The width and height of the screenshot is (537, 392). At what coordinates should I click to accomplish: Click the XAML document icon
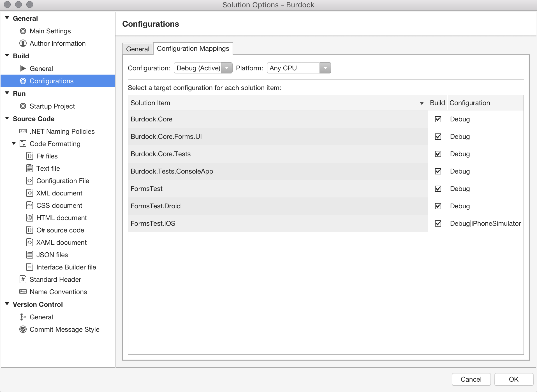[x=30, y=242]
